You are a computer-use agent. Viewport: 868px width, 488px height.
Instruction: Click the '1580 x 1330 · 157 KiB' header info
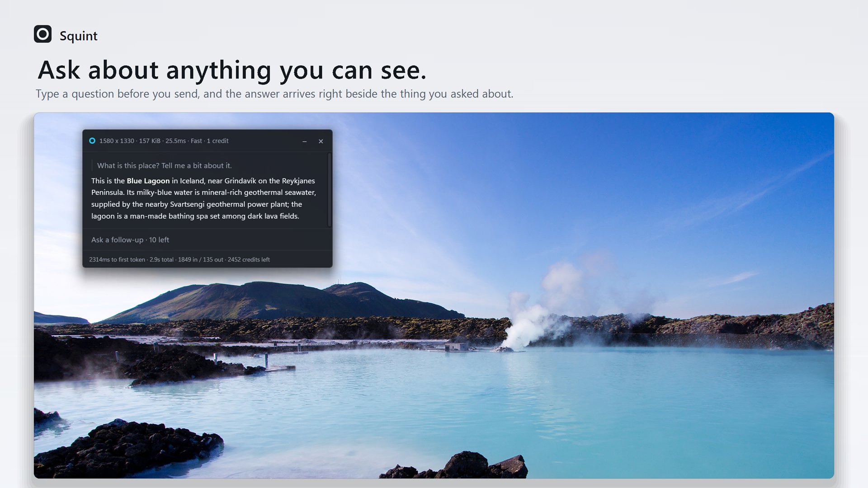click(x=130, y=141)
